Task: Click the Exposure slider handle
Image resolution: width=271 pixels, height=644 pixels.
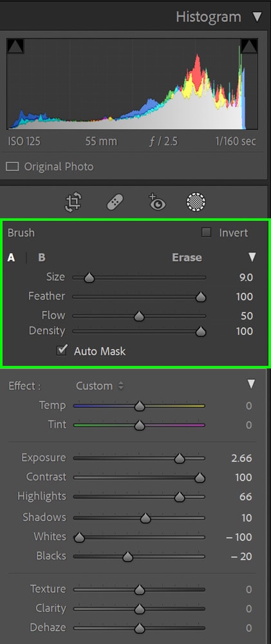Action: tap(180, 459)
